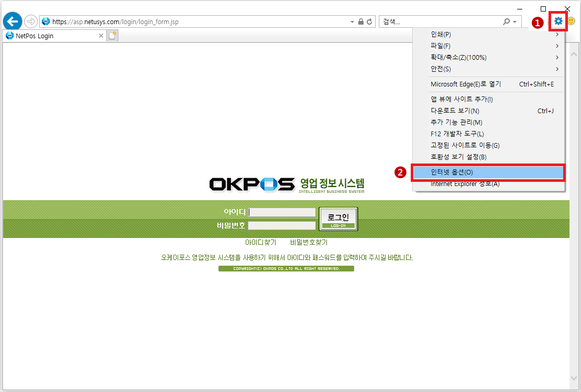Close the NetPos Login tab

pyautogui.click(x=101, y=36)
